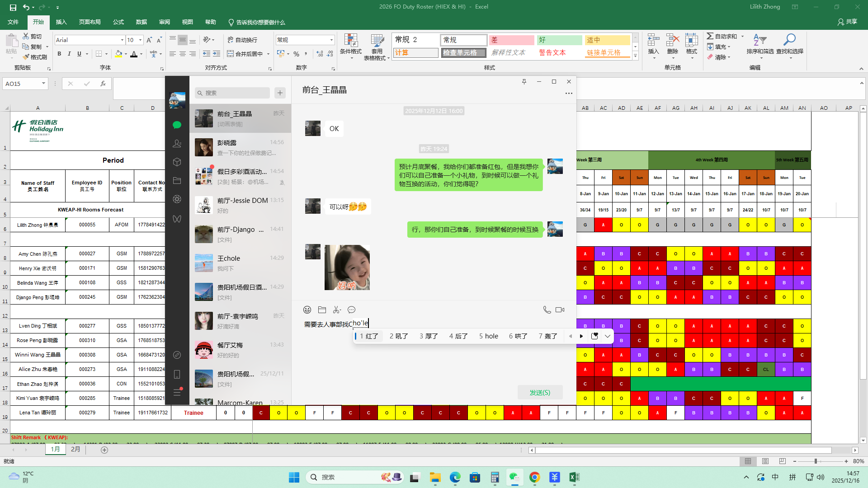This screenshot has width=868, height=488.
Task: Click the 发送(S) send button
Action: tap(540, 392)
